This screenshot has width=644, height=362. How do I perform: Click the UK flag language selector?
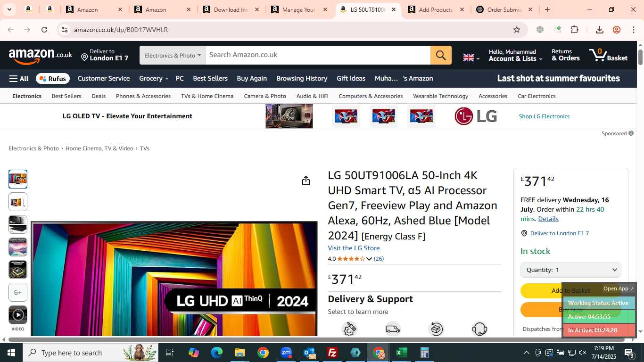[x=471, y=58]
